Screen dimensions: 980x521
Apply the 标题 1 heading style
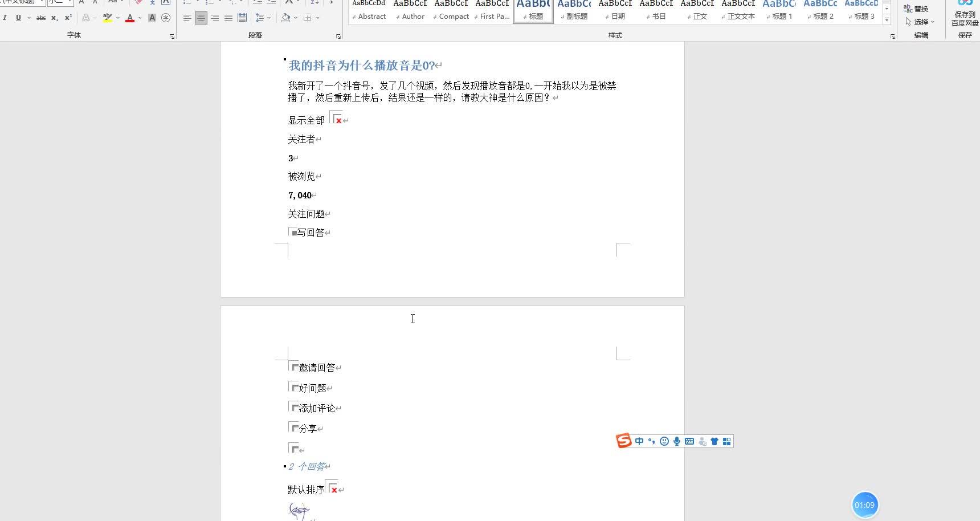[779, 11]
